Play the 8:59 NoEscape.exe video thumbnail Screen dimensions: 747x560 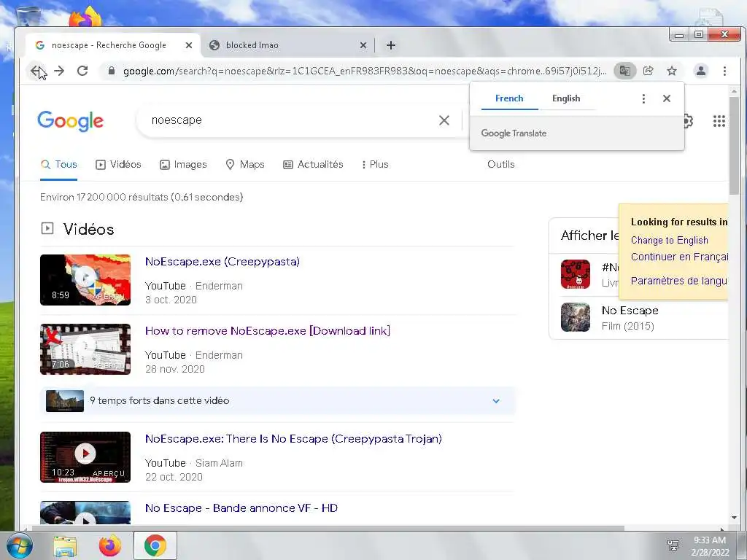85,280
